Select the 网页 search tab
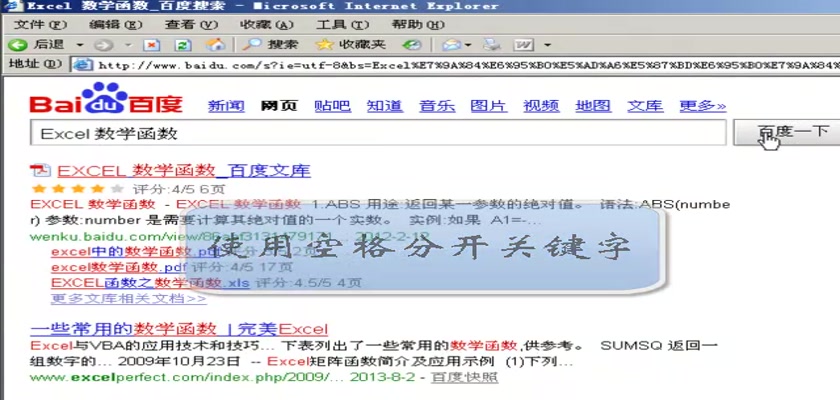Image resolution: width=840 pixels, height=400 pixels. point(279,105)
